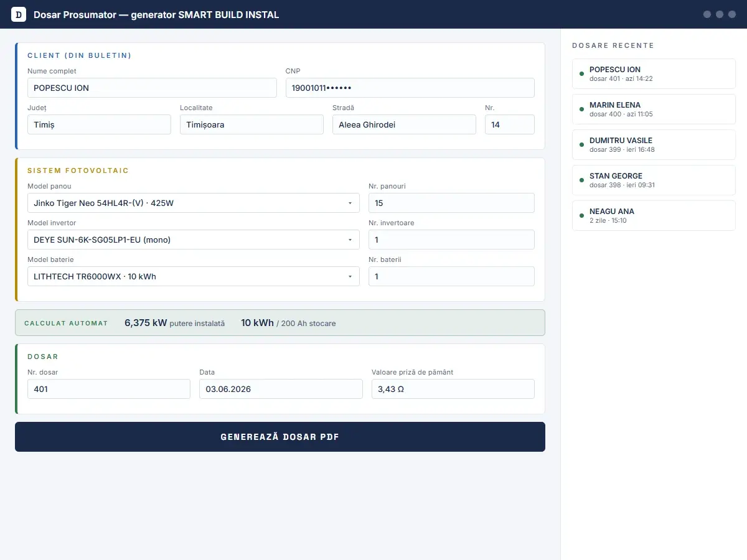Click the 6,375 kW putere instalată value
Image resolution: width=747 pixels, height=560 pixels.
(x=174, y=323)
